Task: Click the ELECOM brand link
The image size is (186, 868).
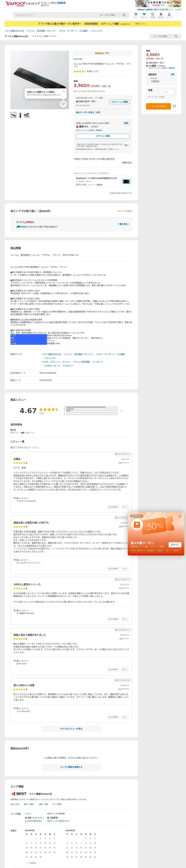Action: pos(78,59)
